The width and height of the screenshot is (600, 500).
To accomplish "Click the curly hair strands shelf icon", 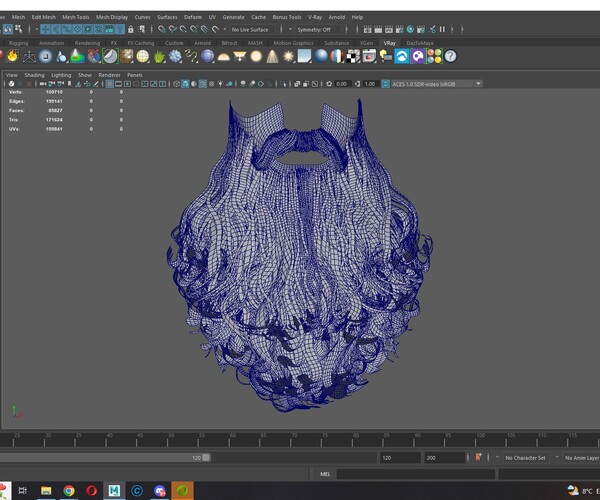I will (x=191, y=56).
